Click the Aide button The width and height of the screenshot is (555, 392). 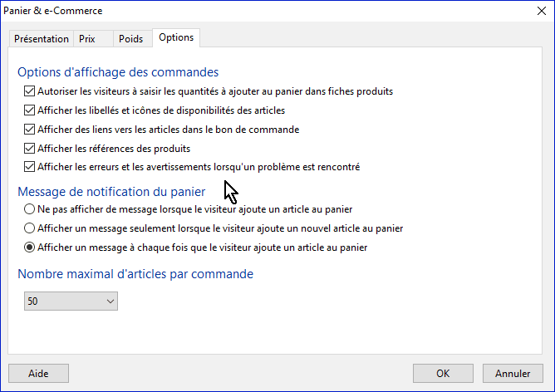tap(38, 373)
